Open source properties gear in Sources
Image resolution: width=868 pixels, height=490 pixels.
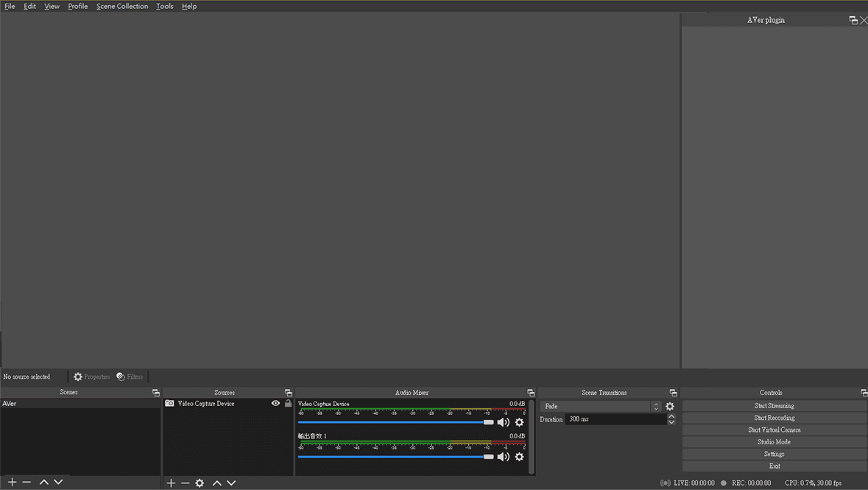200,483
